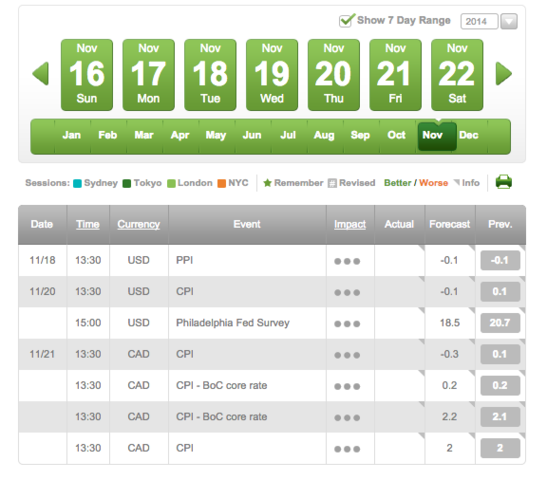Select the Nov 19 Wed date tile

pos(272,75)
